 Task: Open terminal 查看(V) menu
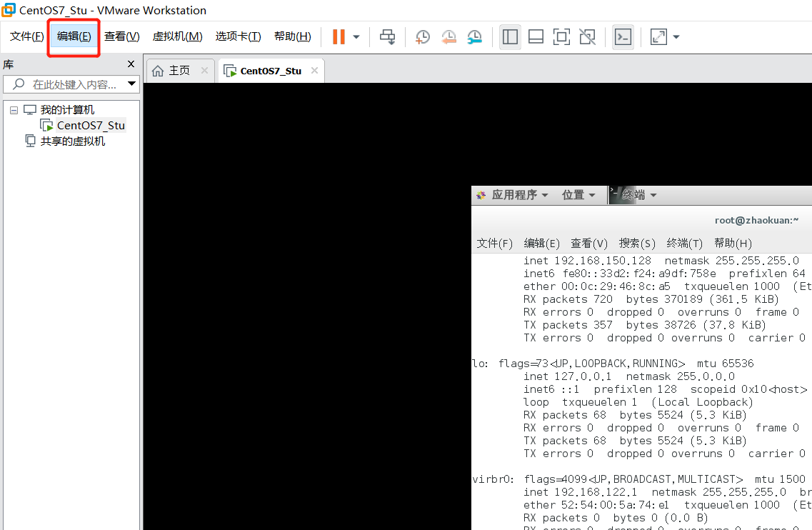588,243
